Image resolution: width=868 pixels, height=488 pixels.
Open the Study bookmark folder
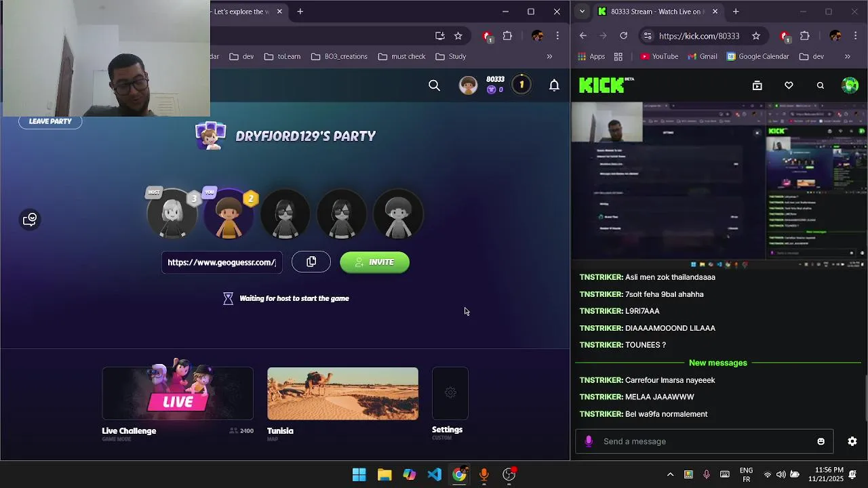[451, 56]
